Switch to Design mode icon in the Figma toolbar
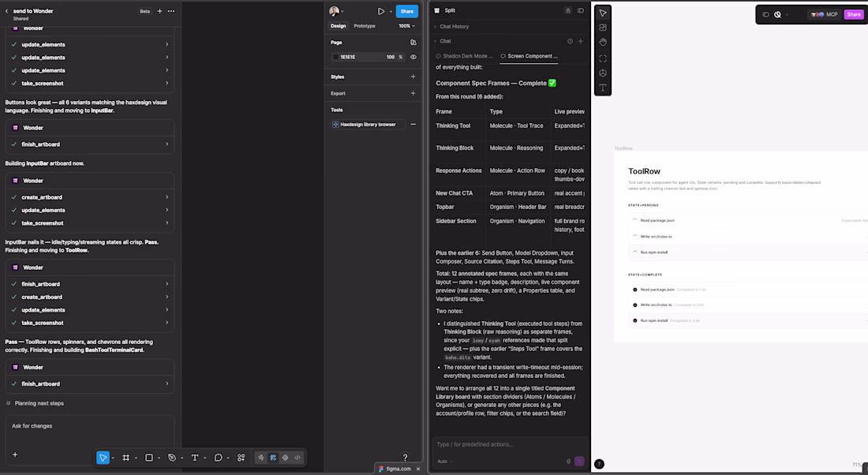The image size is (868, 475). 274,458
